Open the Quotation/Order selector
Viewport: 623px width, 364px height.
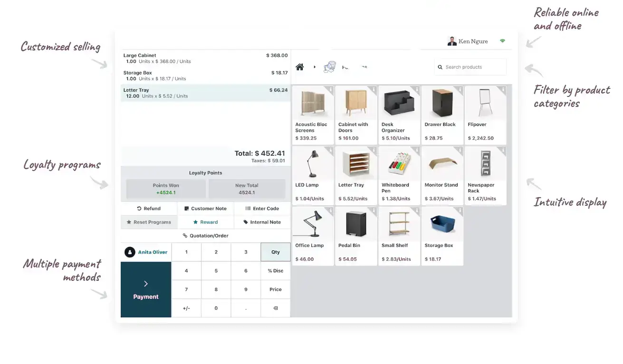pyautogui.click(x=205, y=236)
